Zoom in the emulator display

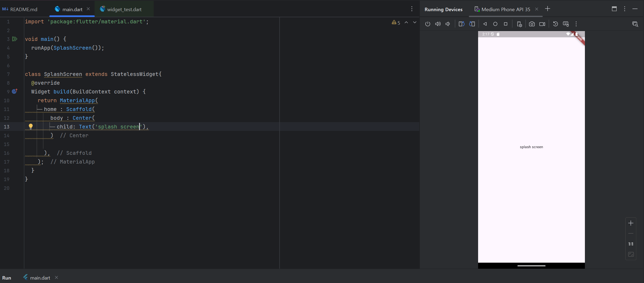(x=631, y=223)
